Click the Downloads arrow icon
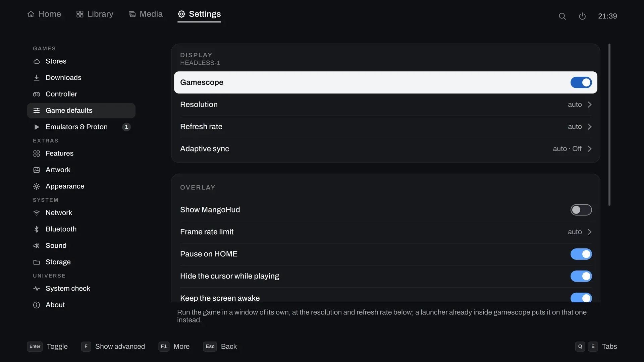Image resolution: width=644 pixels, height=362 pixels. [37, 78]
